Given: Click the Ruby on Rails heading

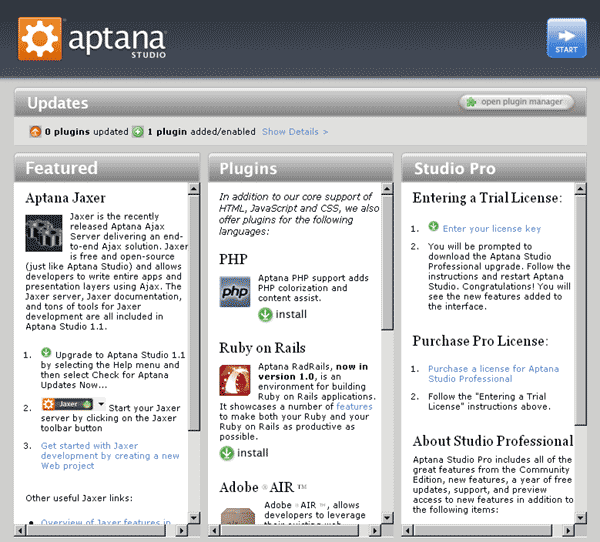Looking at the screenshot, I should tap(262, 348).
